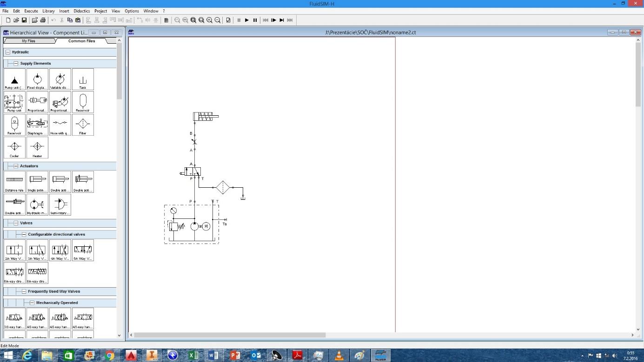Click the simulate to state change icon

coord(282,20)
